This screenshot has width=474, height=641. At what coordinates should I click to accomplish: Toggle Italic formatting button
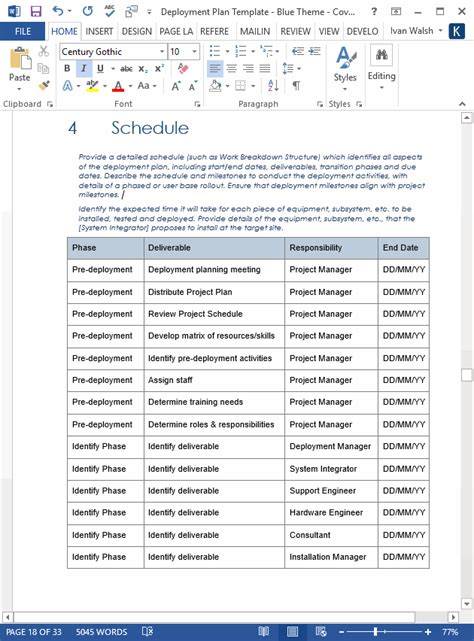tap(84, 68)
